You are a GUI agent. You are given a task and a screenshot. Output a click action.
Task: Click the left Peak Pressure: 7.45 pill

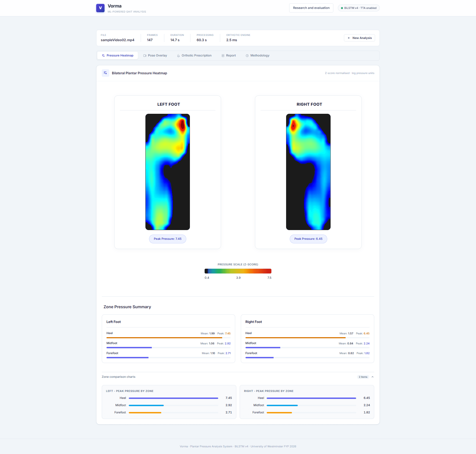pyautogui.click(x=168, y=239)
